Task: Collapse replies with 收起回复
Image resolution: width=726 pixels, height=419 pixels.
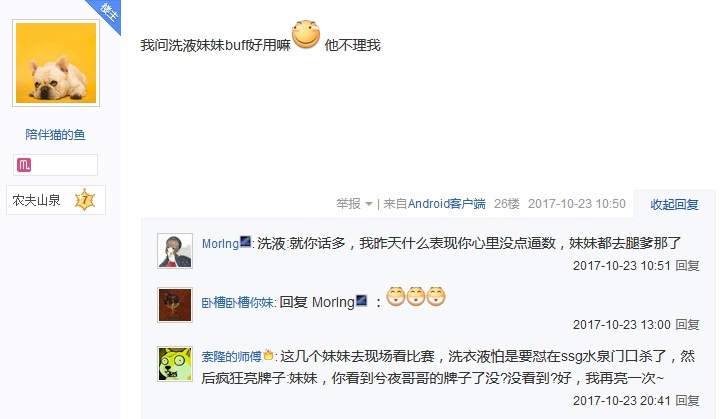Action: click(x=674, y=204)
